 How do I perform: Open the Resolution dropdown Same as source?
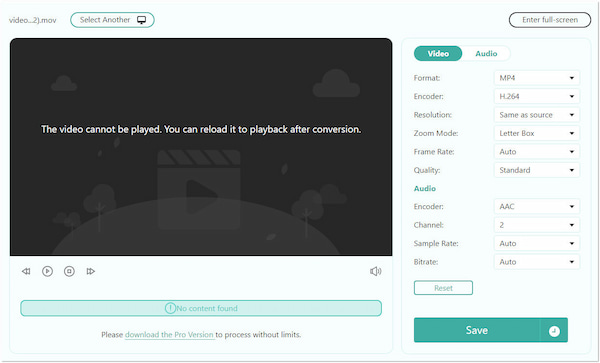pyautogui.click(x=537, y=115)
